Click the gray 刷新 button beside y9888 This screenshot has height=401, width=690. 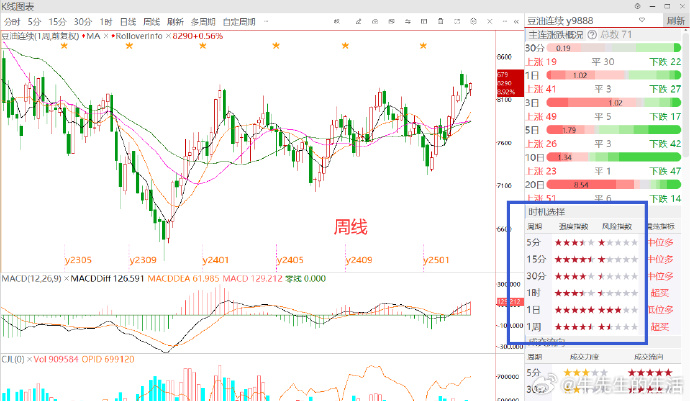point(675,21)
